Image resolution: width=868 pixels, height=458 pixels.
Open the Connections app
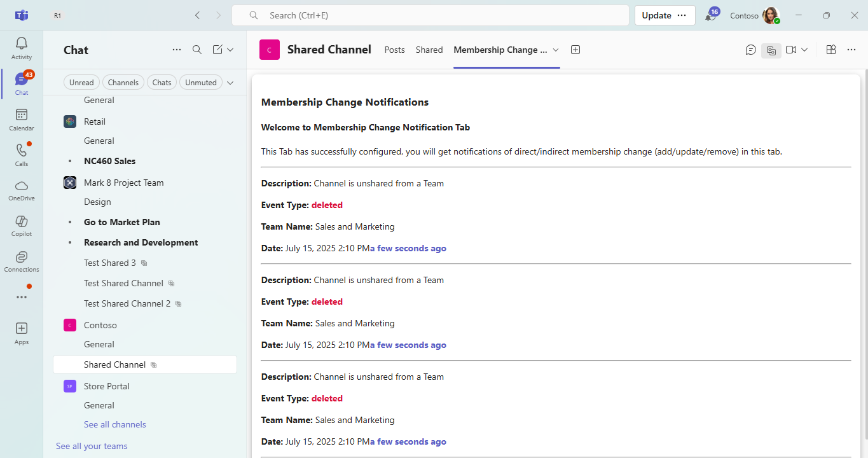point(22,261)
